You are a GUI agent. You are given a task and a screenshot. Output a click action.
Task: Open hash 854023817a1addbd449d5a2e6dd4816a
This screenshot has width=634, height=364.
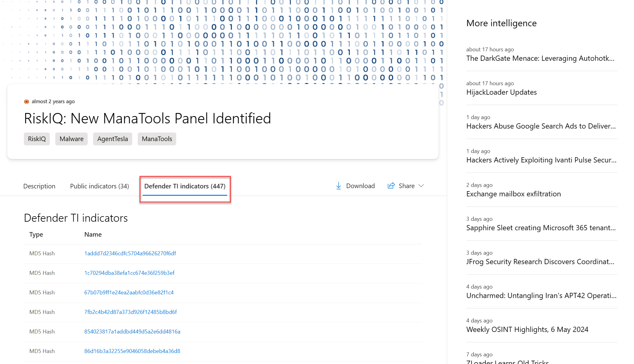(x=132, y=331)
